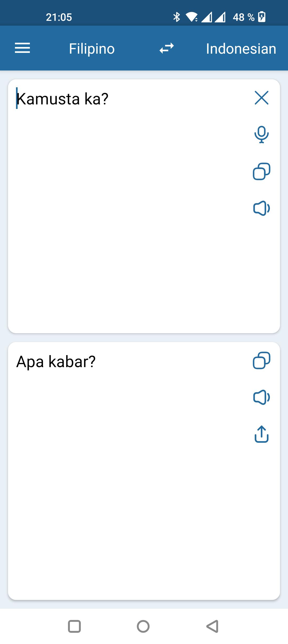288x644 pixels.
Task: Tap the Wi-Fi icon in status bar
Action: tap(192, 17)
